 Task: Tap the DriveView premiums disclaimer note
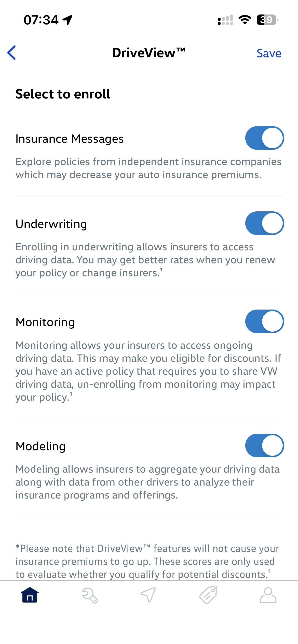coord(147,561)
